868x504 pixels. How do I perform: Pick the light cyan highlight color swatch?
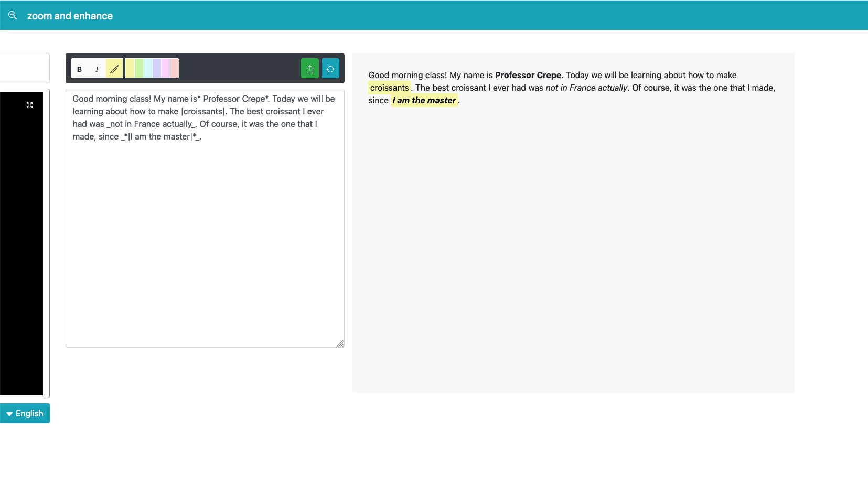pyautogui.click(x=148, y=68)
